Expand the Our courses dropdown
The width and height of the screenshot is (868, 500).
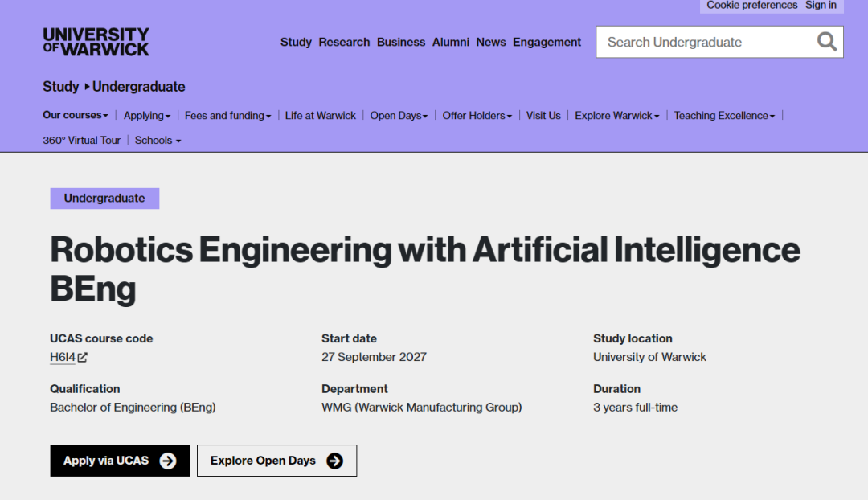(76, 115)
